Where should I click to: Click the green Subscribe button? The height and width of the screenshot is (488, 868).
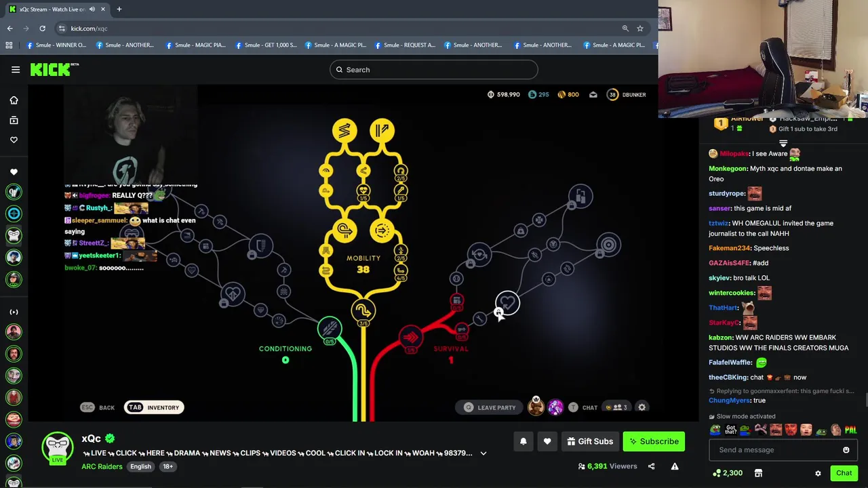(x=654, y=441)
